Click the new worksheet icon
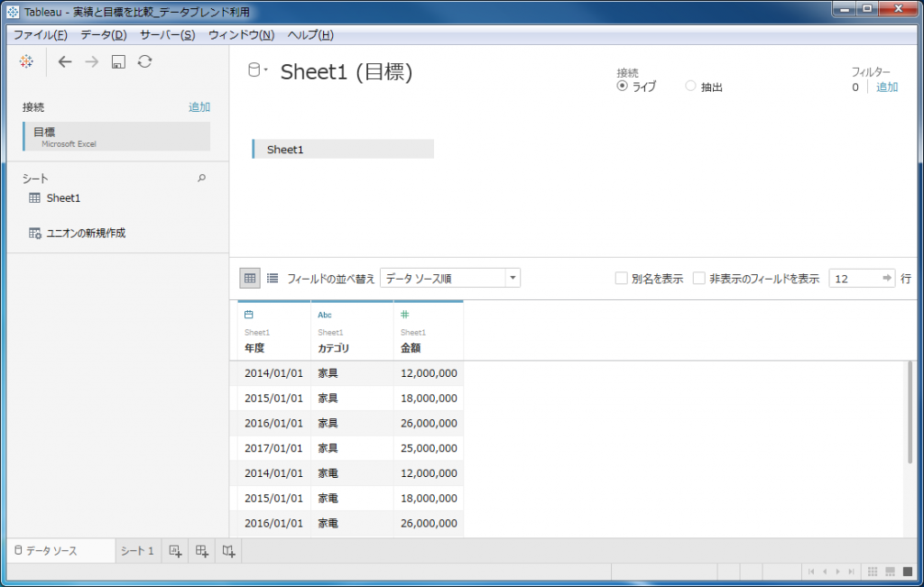The image size is (924, 587). tap(175, 551)
